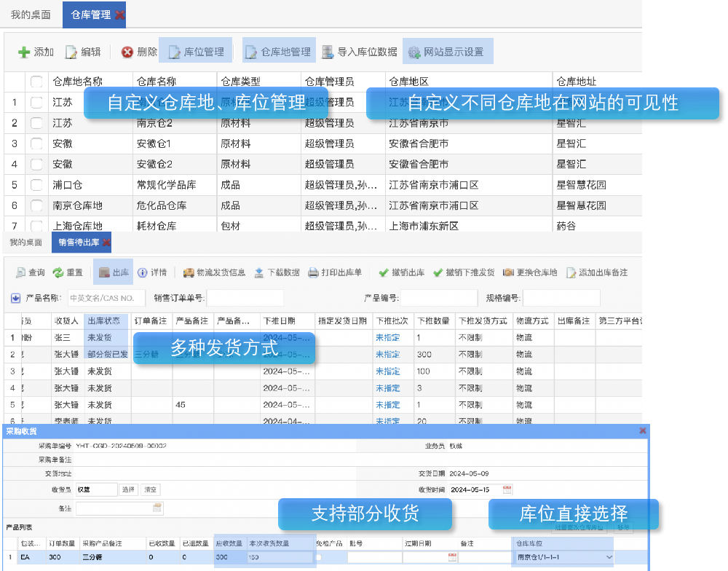Toggle the 免检产品 checkbox

coord(319,557)
